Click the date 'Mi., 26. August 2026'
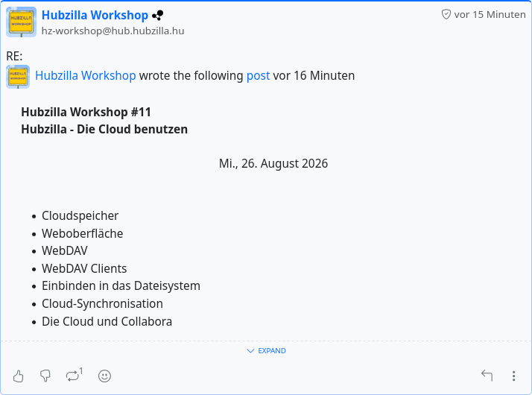This screenshot has height=395, width=532. click(273, 163)
